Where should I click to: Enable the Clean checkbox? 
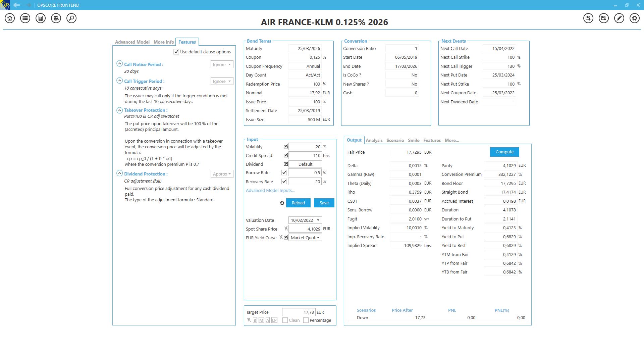pos(285,320)
